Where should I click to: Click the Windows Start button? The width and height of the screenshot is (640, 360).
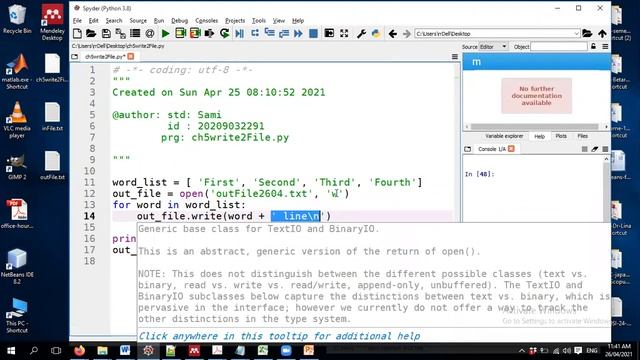pos(11,351)
